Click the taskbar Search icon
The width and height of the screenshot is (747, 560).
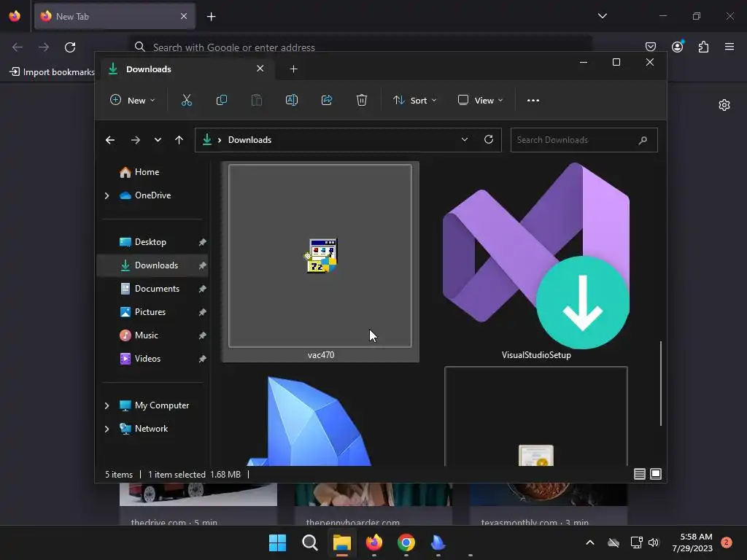point(309,542)
